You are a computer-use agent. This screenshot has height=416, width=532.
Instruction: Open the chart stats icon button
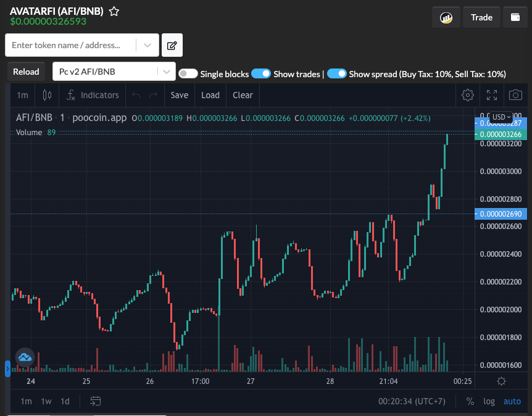tap(446, 17)
